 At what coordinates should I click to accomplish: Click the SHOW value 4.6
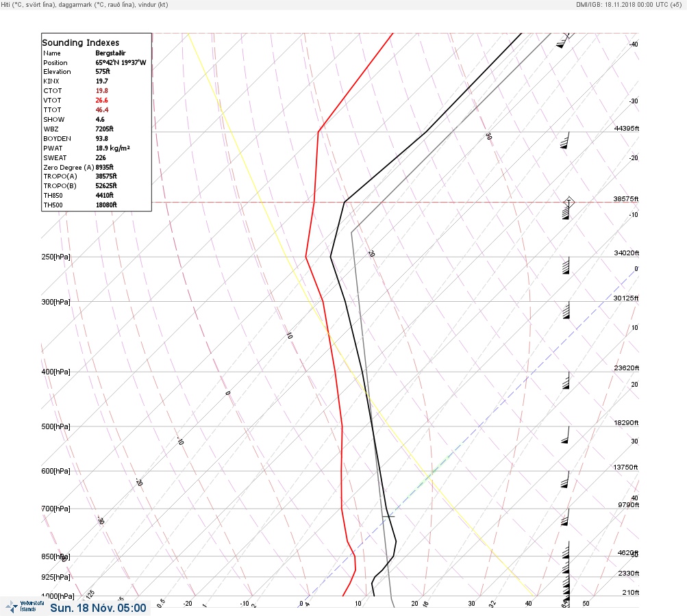(100, 120)
